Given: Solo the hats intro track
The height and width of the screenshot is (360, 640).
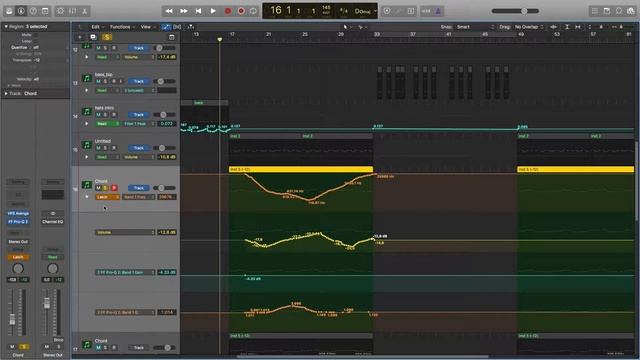Looking at the screenshot, I should pyautogui.click(x=105, y=115).
